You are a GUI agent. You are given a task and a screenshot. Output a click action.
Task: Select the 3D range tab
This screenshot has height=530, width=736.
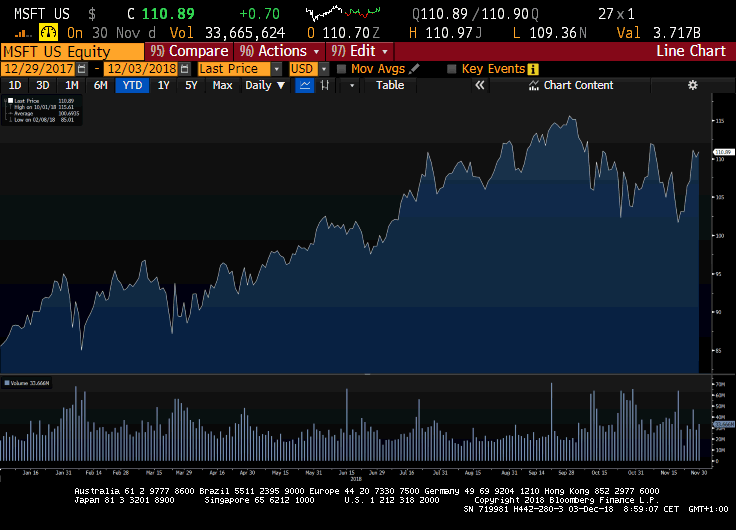click(x=43, y=85)
